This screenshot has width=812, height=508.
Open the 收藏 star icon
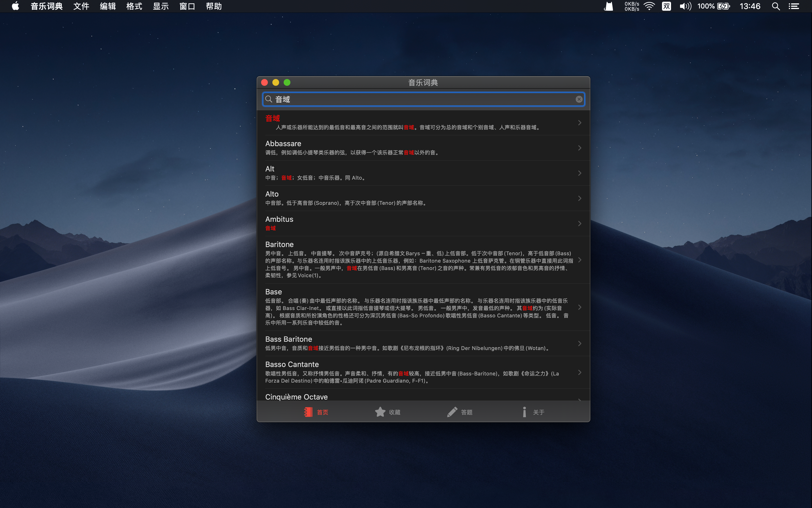[380, 412]
